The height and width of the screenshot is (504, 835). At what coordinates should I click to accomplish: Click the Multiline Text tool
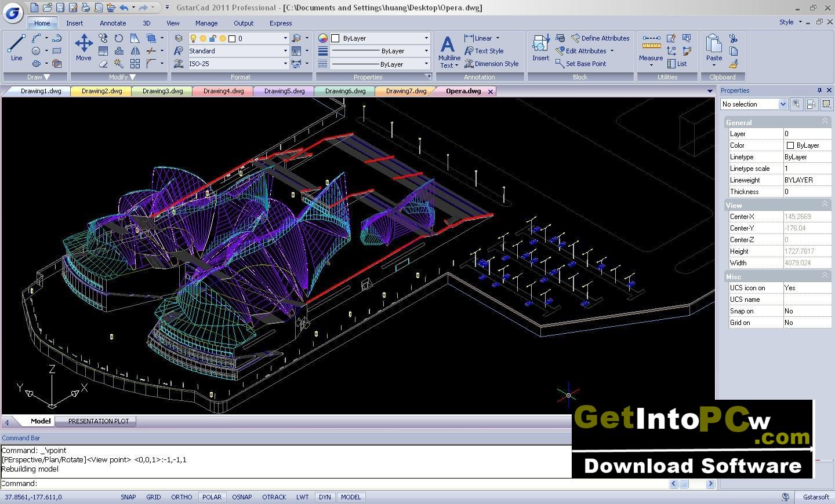coord(449,52)
